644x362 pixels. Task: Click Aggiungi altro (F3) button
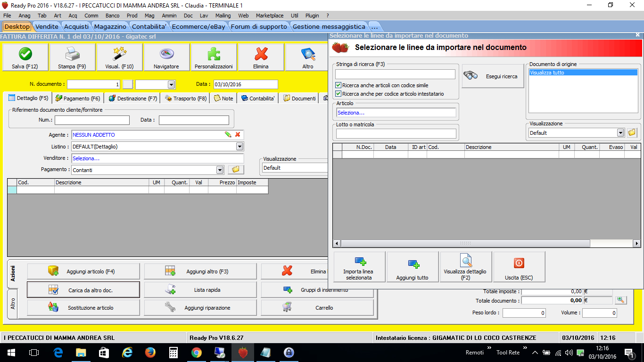200,271
